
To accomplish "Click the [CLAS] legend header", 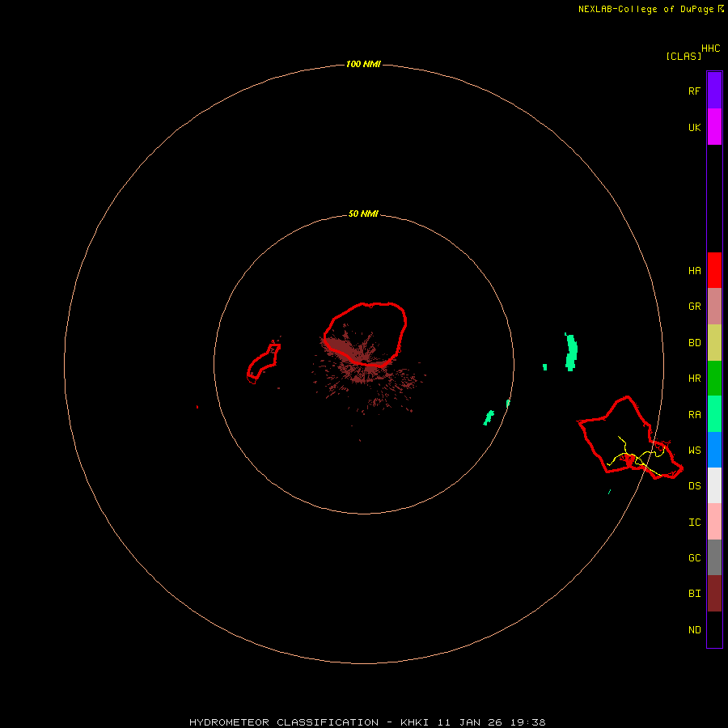I will pyautogui.click(x=684, y=56).
